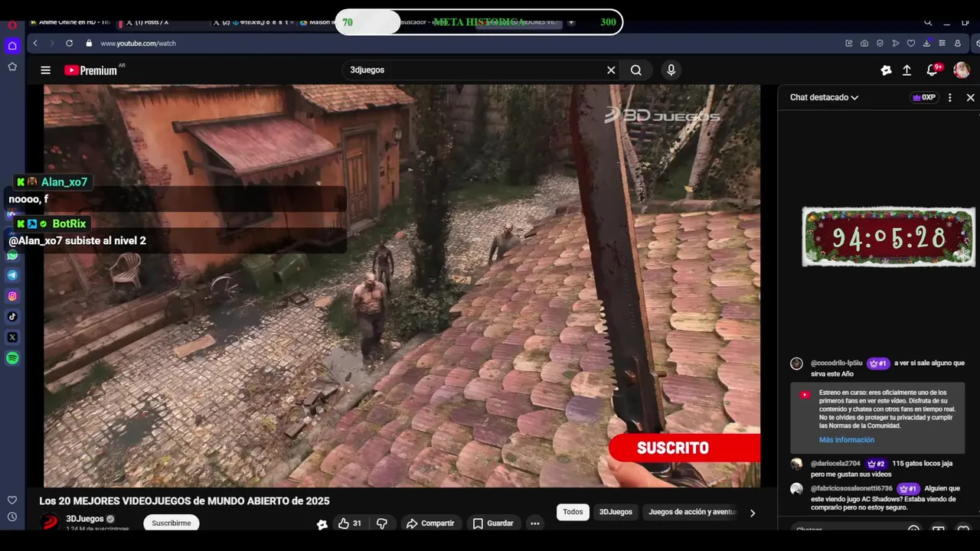Click the red SUSCRITO overlay

(x=684, y=448)
